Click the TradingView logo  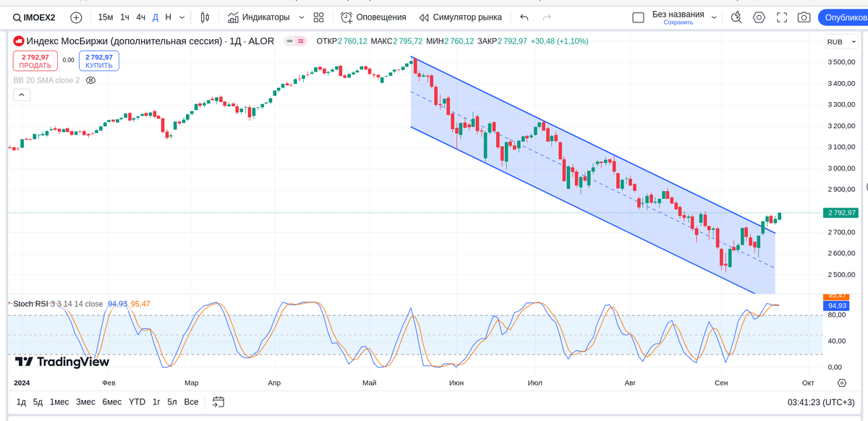[x=62, y=362]
